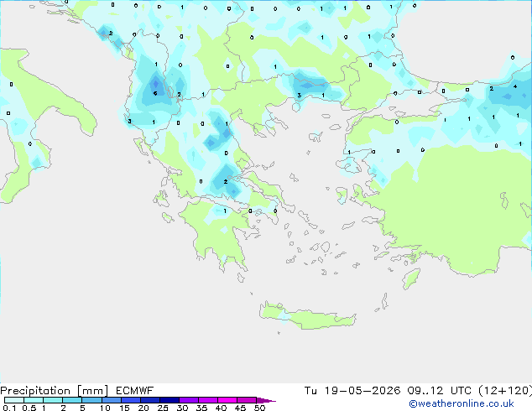This screenshot has height=411, width=532.
Task: Click the 'Precipitation [mm]' title text
Action: tap(55, 391)
